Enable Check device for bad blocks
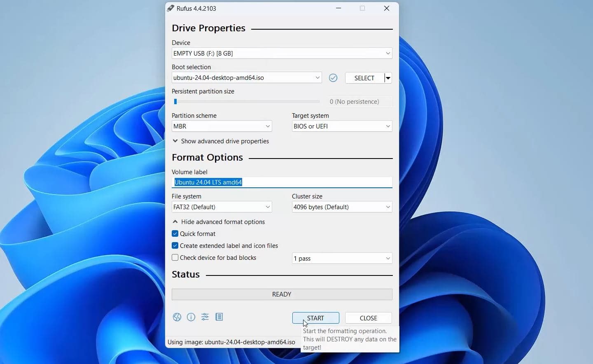593x364 pixels. [175, 257]
